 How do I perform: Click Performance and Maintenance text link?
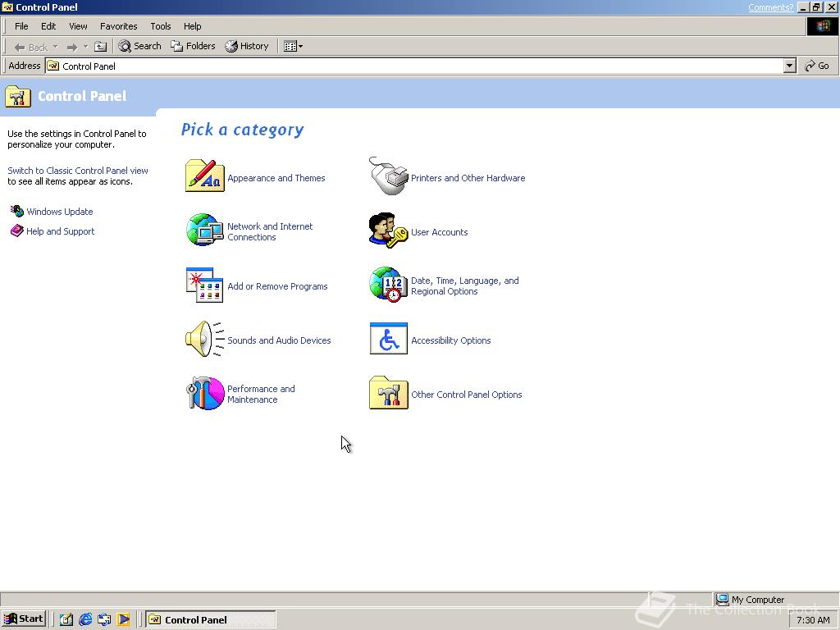pos(261,394)
